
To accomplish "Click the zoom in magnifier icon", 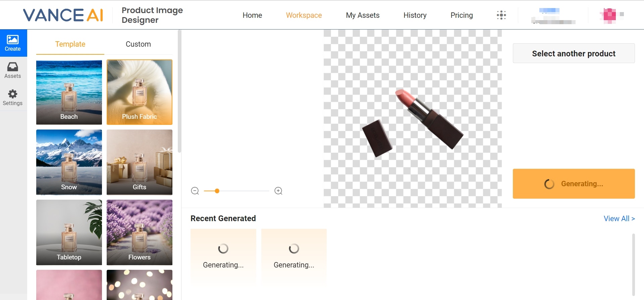I will [x=278, y=191].
